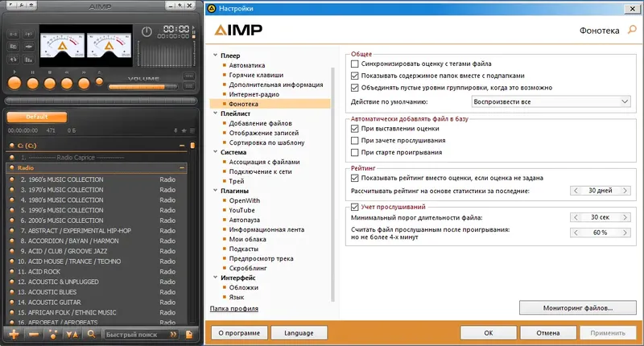
Task: Select Автоматика in settings tree
Action: [x=247, y=65]
